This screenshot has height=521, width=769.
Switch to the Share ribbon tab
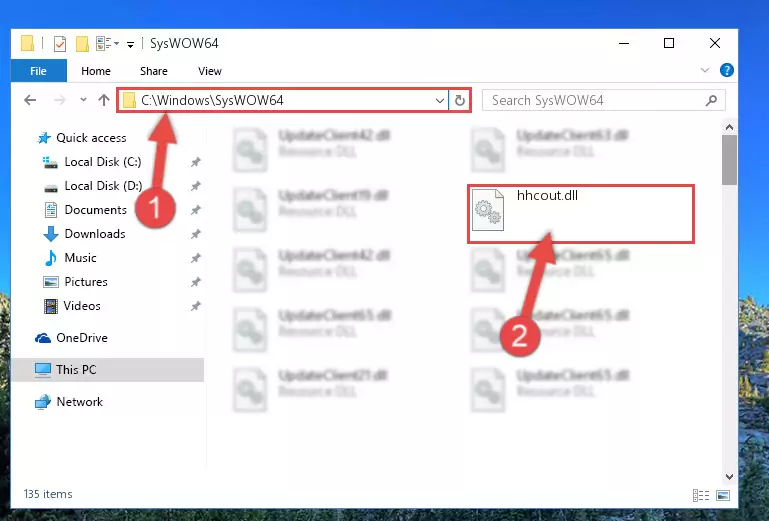tap(154, 71)
